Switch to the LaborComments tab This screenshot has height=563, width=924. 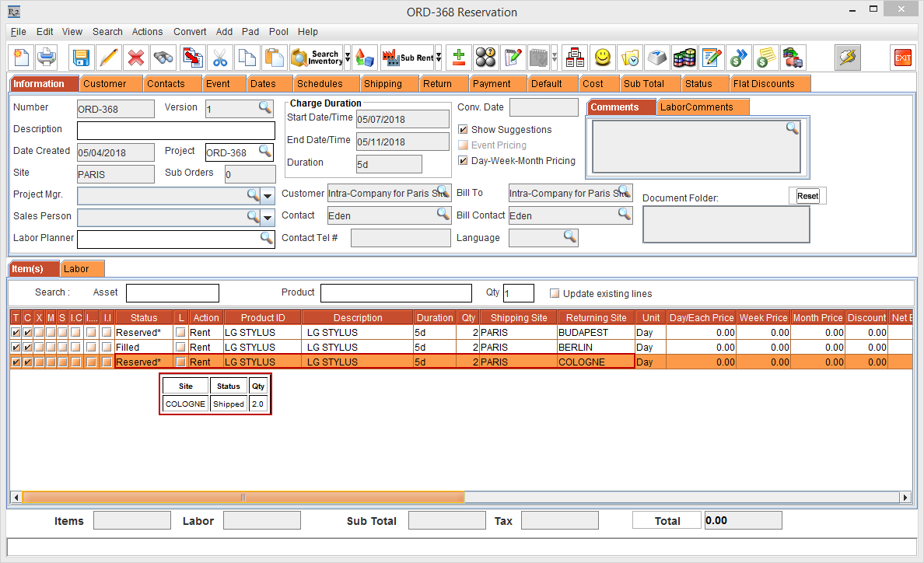point(696,107)
